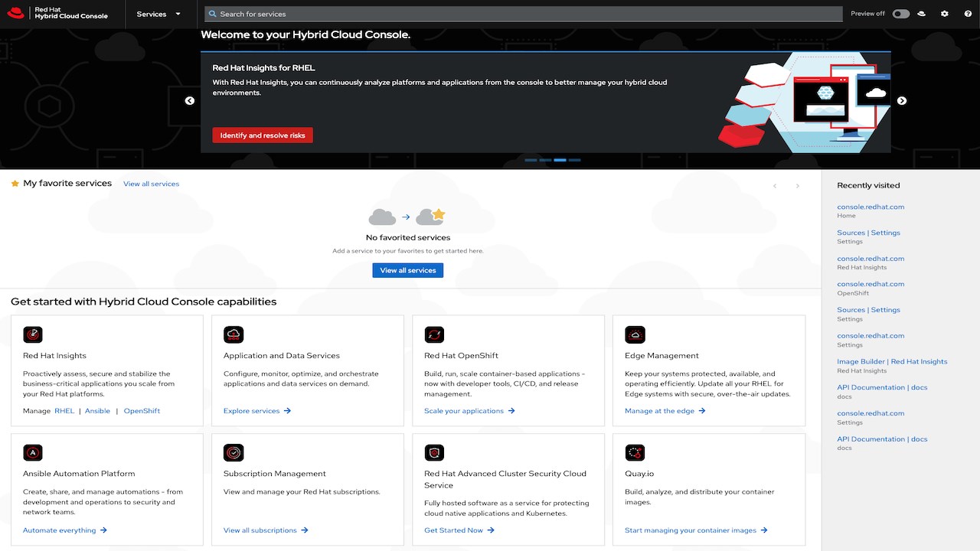Click the Edge Management card icon

pyautogui.click(x=635, y=334)
